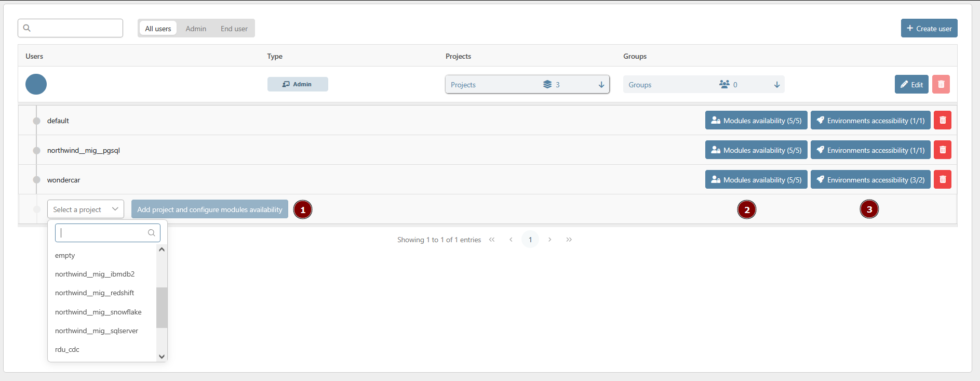
Task: Click the user avatar circle
Action: pos(36,84)
